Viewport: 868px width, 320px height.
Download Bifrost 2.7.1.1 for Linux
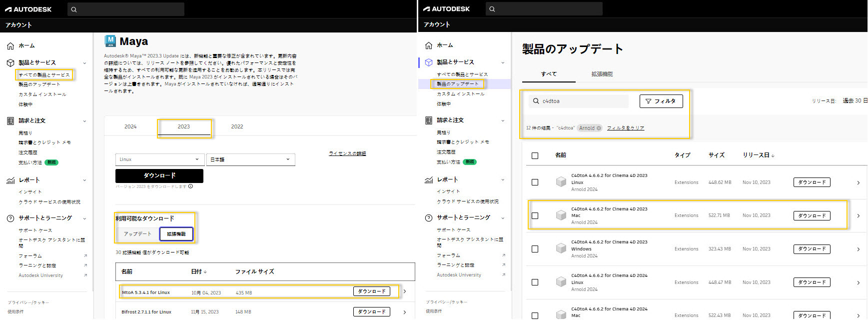(x=372, y=312)
